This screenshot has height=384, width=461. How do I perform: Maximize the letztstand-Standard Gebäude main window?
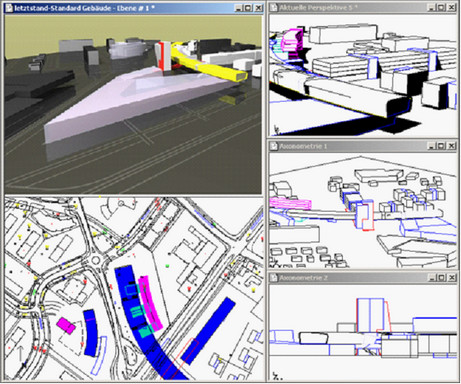point(248,8)
